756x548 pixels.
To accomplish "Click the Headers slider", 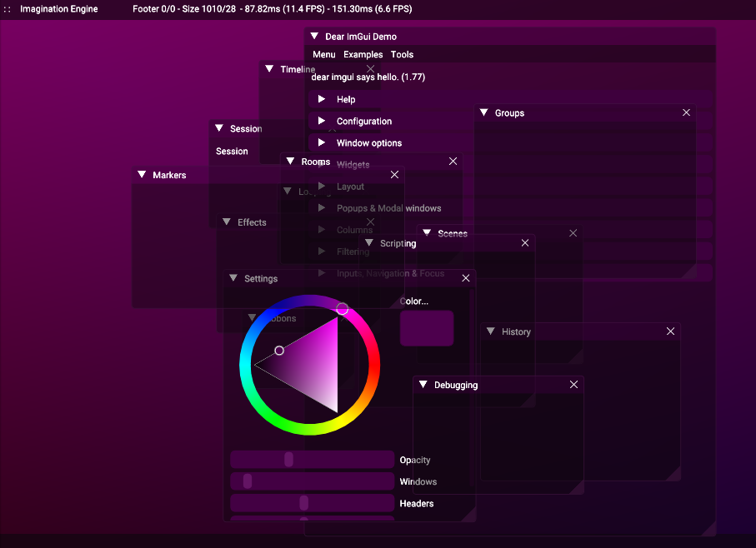I will 312,503.
